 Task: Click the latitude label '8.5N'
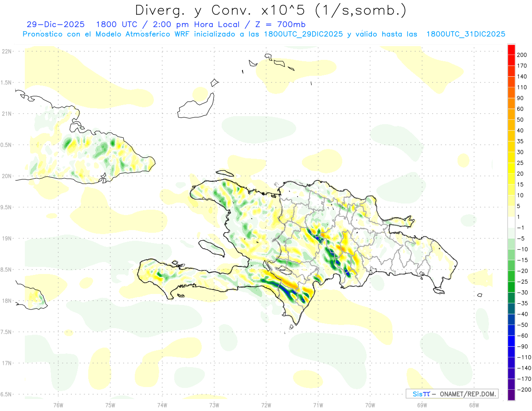(x=7, y=270)
